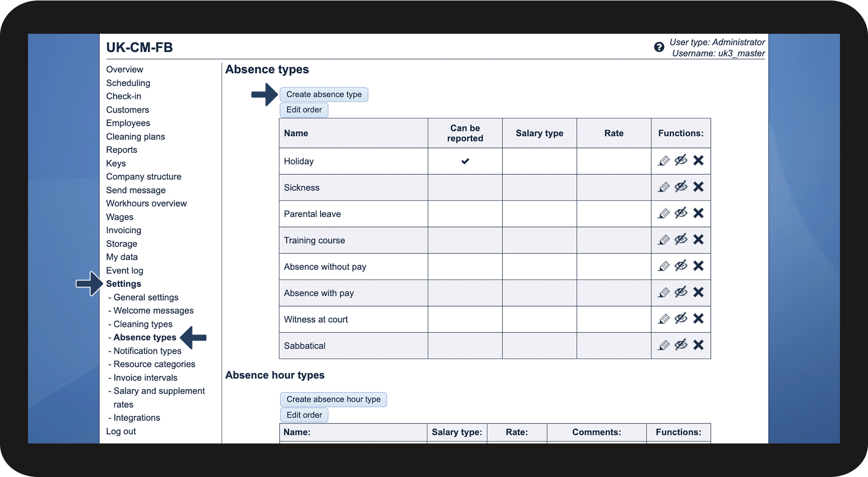Open the Employees page
This screenshot has height=477, width=868.
tap(128, 123)
